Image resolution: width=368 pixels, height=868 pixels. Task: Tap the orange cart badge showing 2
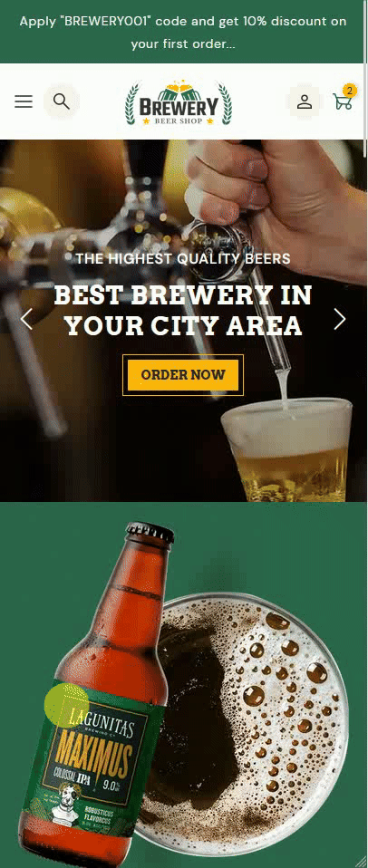349,91
